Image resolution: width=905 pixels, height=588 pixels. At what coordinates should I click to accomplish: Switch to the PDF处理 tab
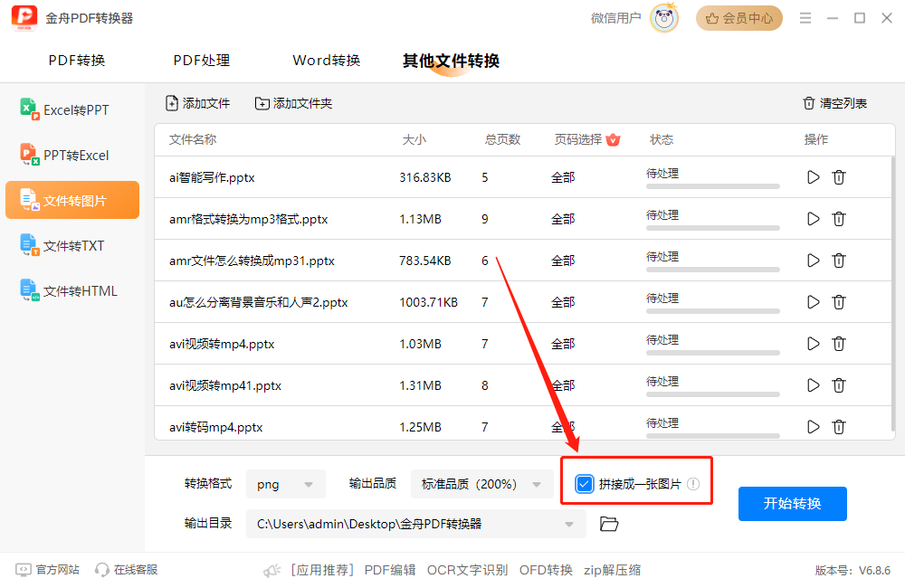pos(201,60)
